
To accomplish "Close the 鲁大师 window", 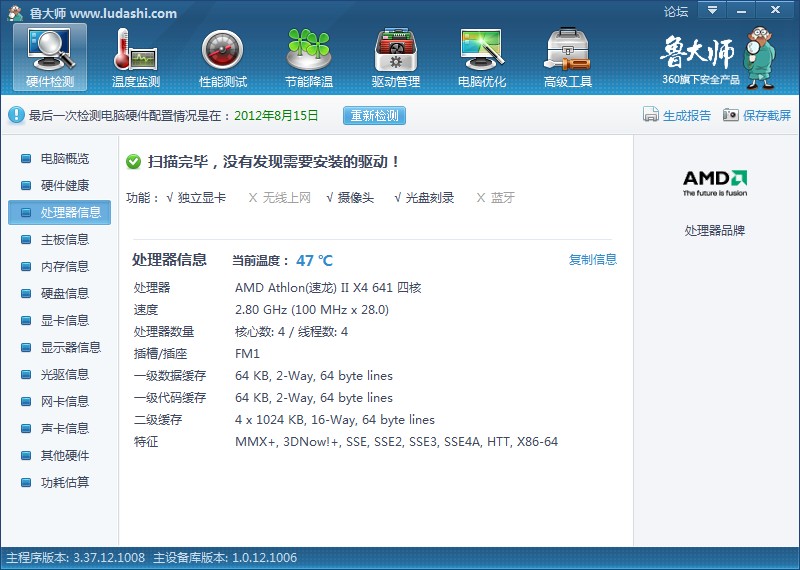I will pyautogui.click(x=776, y=10).
